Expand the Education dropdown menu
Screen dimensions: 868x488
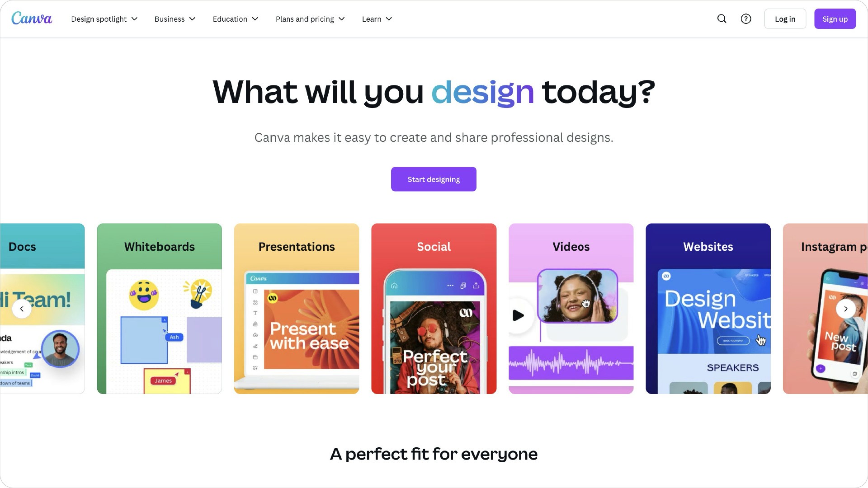(x=236, y=19)
